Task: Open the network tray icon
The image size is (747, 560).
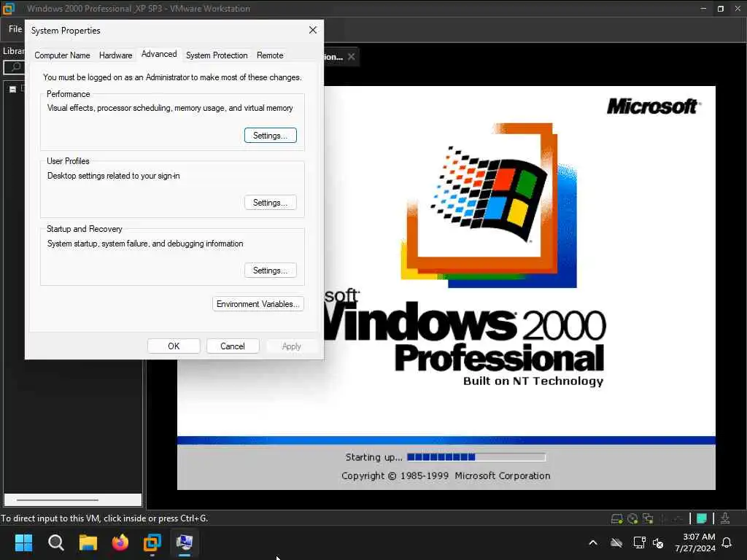Action: click(639, 542)
